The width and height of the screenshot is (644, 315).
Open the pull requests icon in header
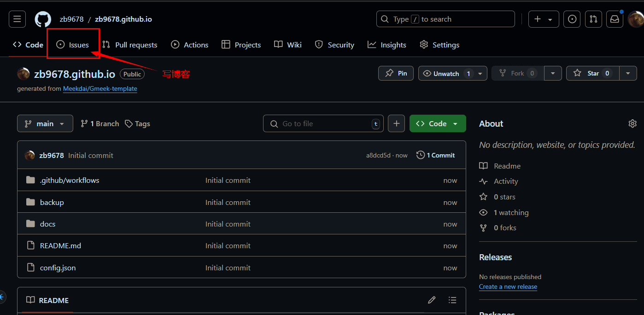pyautogui.click(x=593, y=19)
